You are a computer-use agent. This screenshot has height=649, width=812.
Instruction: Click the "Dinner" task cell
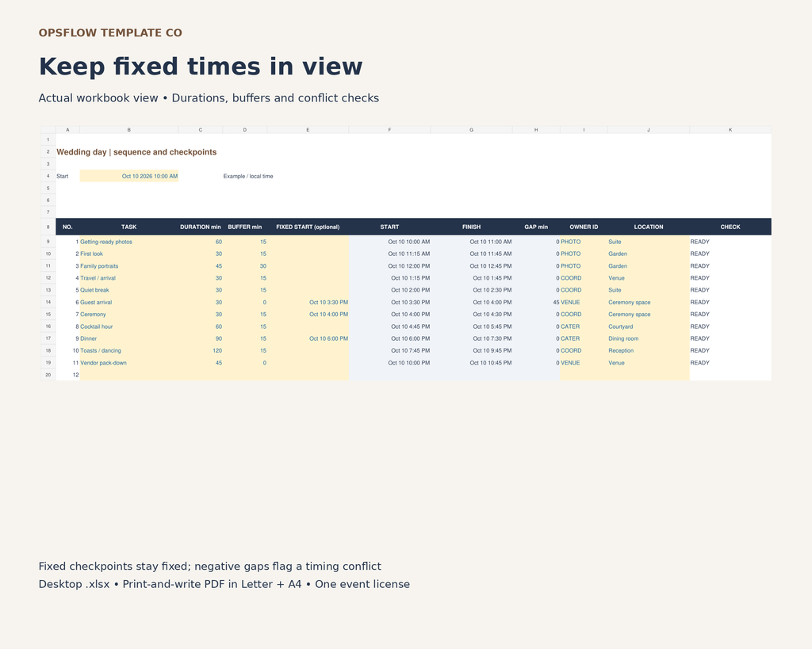(x=129, y=338)
